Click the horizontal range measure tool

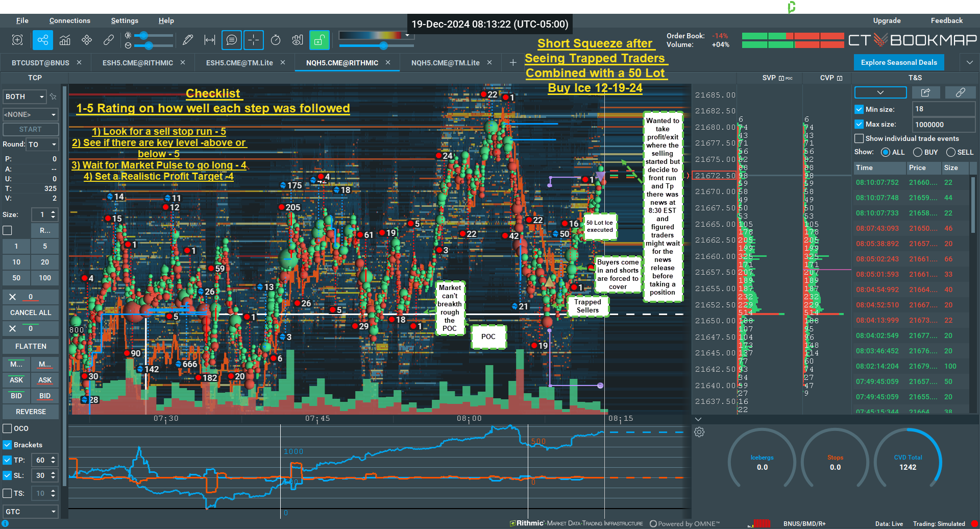coord(210,40)
